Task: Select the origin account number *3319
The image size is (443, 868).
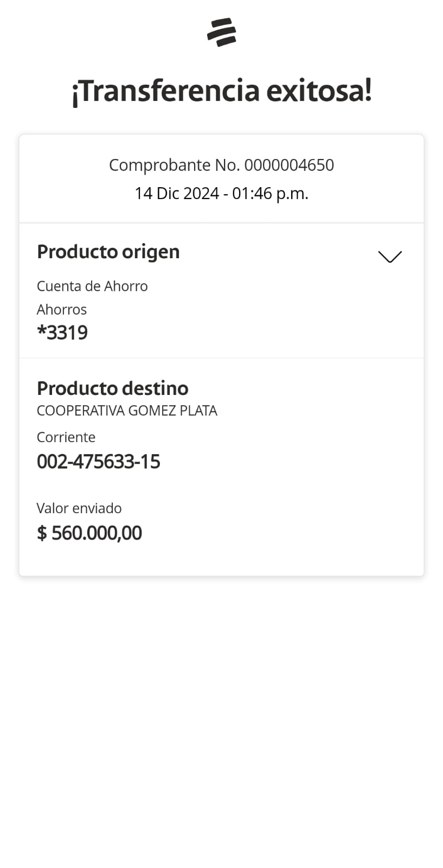Action: pyautogui.click(x=62, y=333)
